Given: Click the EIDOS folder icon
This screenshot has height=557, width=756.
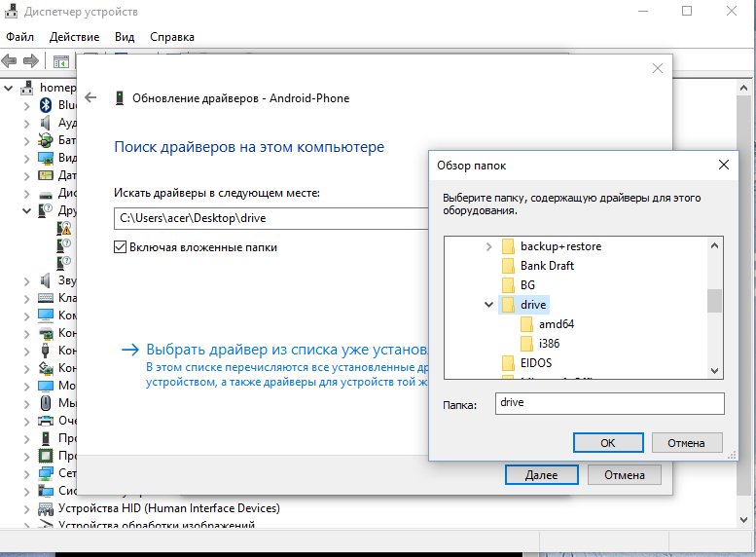Looking at the screenshot, I should pyautogui.click(x=508, y=362).
